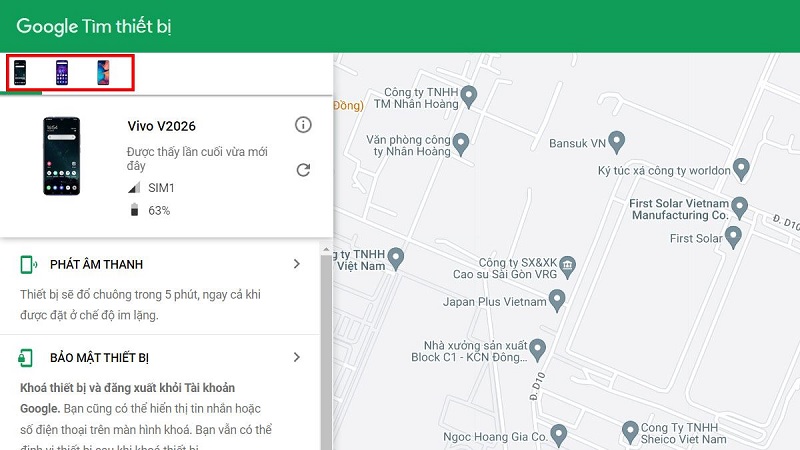Refresh the device location
The height and width of the screenshot is (450, 800).
pos(303,170)
